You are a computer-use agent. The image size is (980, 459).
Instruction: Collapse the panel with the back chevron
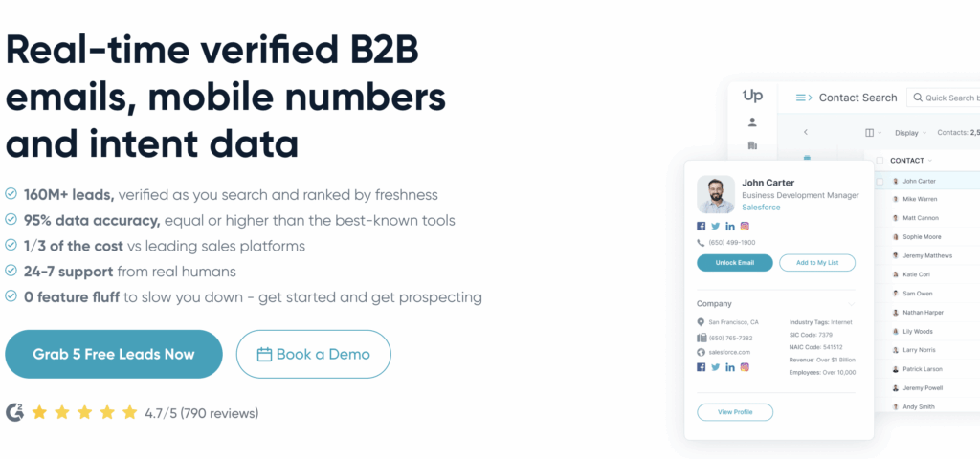[x=806, y=132]
